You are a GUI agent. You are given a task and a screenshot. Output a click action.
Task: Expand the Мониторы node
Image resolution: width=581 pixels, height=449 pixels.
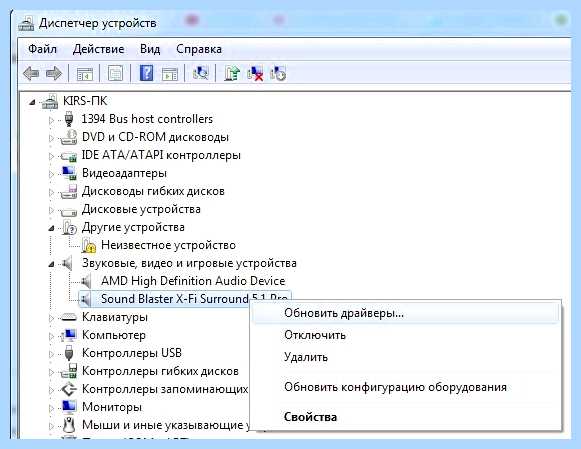pyautogui.click(x=51, y=408)
